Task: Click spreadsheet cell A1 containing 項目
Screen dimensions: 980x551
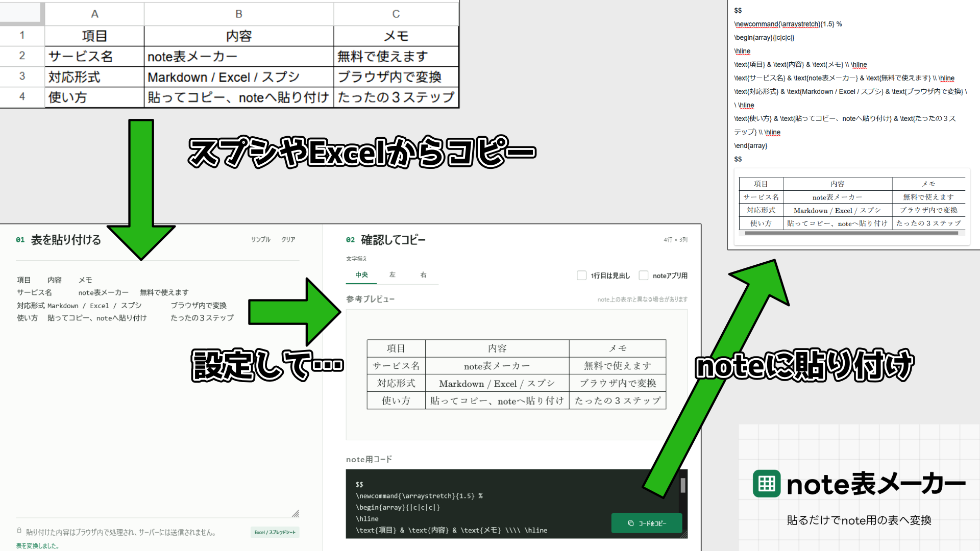Action: tap(94, 36)
